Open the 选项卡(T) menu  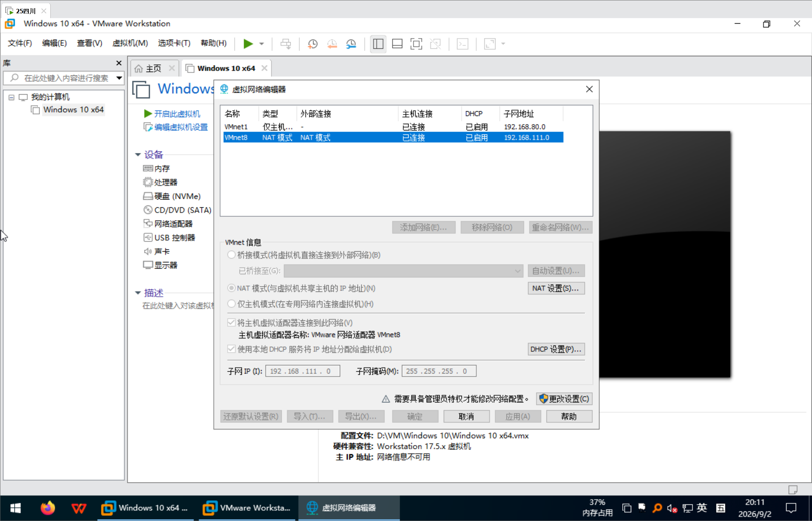point(174,43)
